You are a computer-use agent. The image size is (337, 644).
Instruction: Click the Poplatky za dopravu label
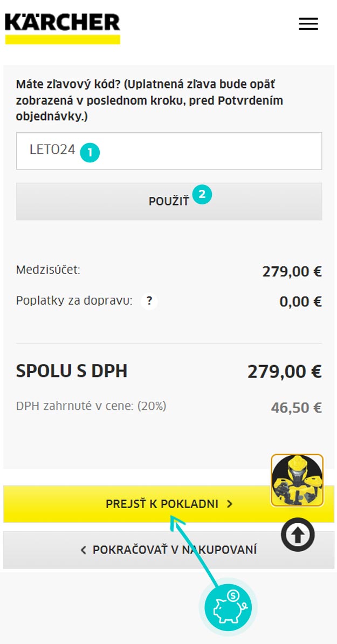(74, 301)
